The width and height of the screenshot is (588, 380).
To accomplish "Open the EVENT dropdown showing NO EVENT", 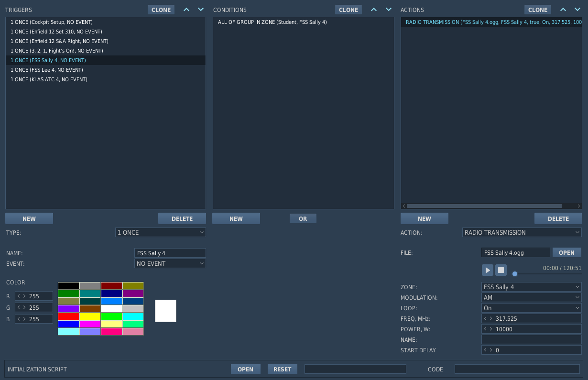I will (x=170, y=263).
